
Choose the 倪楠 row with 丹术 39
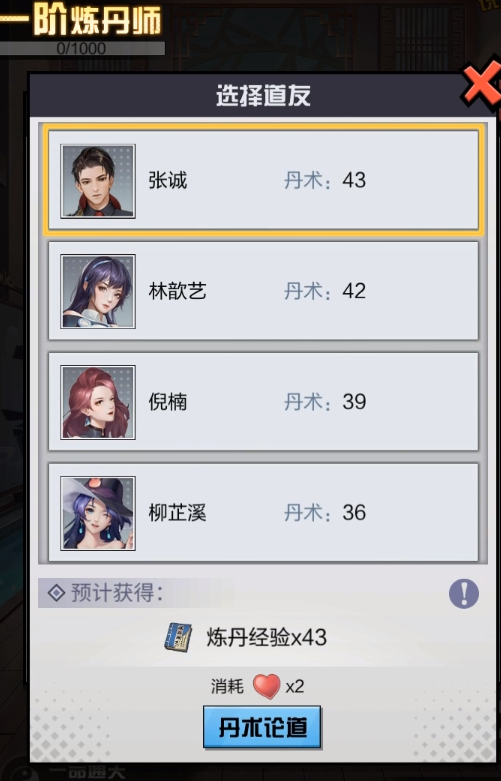[263, 402]
